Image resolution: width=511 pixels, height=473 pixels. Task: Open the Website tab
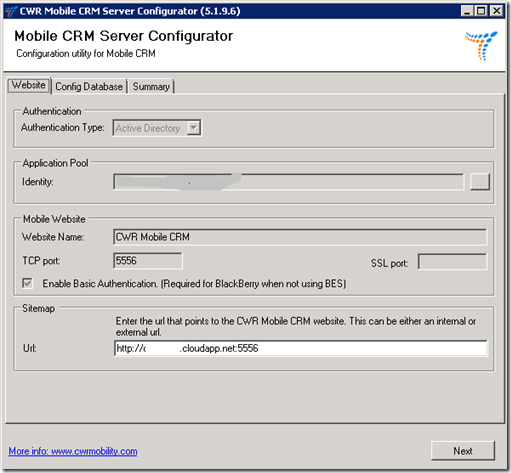29,86
